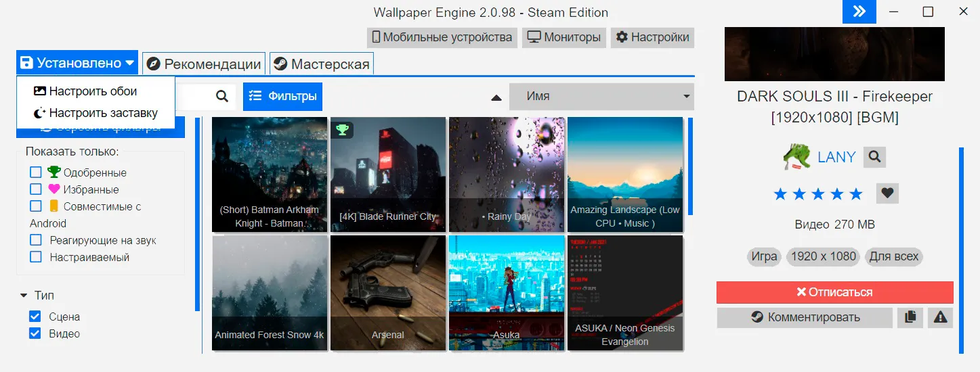Open the Мониторы button

(x=565, y=37)
